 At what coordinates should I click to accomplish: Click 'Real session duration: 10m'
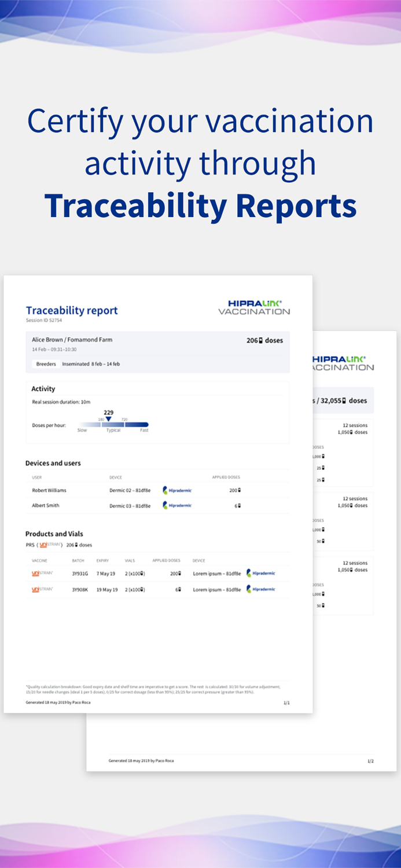(x=61, y=402)
